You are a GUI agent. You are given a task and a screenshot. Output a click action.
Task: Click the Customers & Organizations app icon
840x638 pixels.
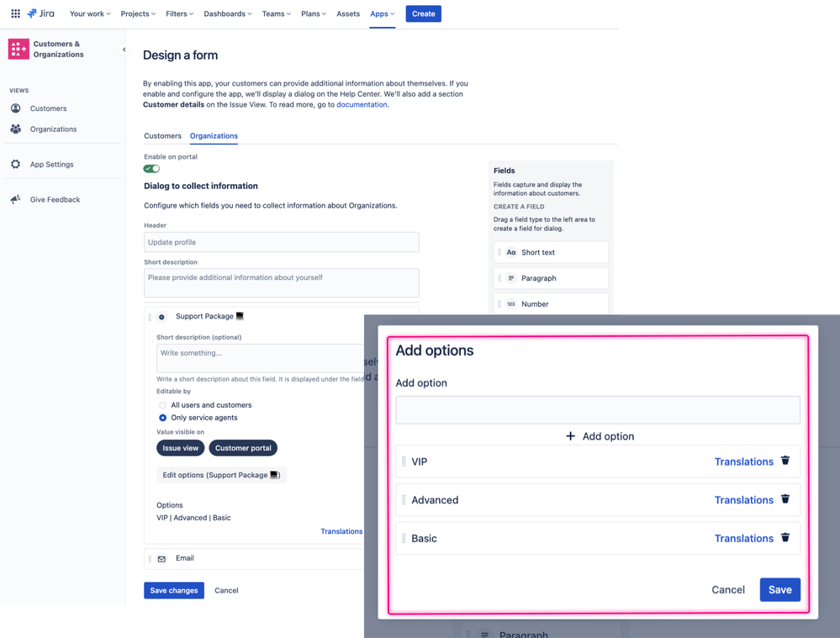(18, 49)
